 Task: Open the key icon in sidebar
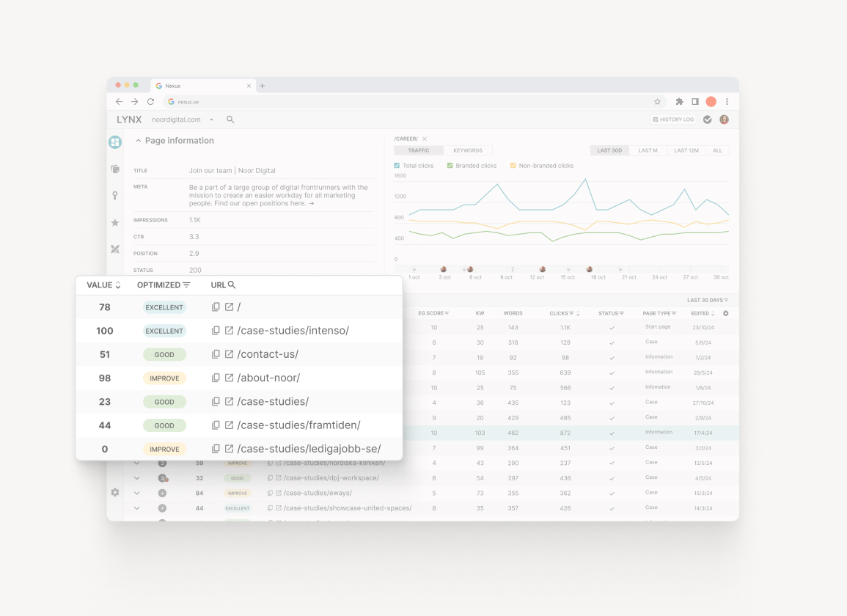[115, 196]
